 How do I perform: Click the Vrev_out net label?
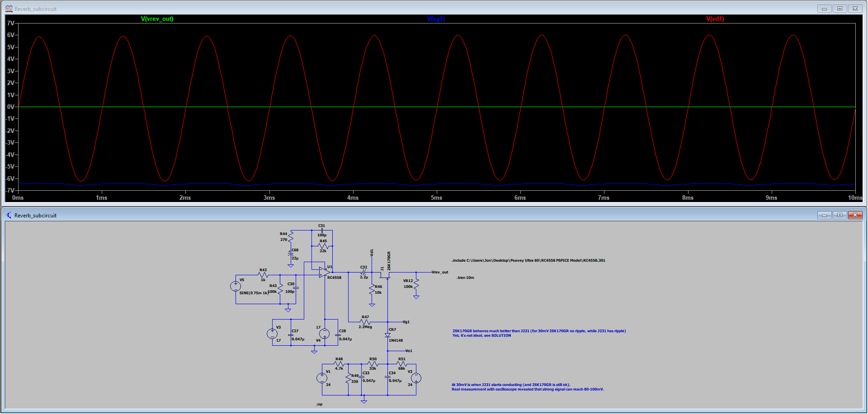pyautogui.click(x=440, y=272)
